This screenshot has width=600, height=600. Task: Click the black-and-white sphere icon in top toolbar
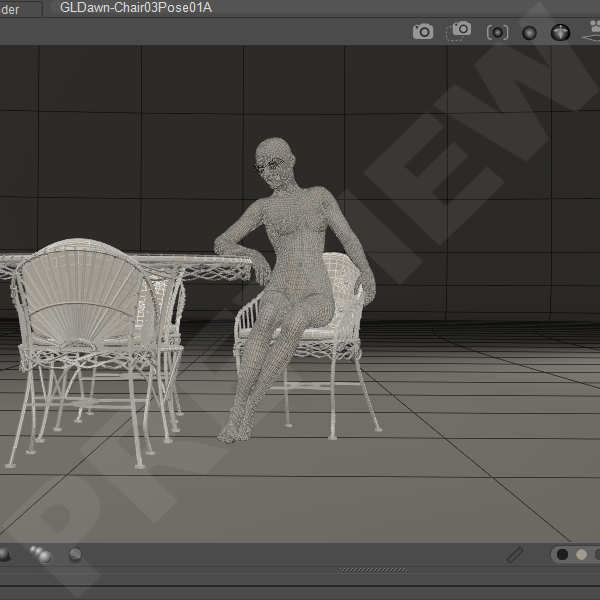561,32
